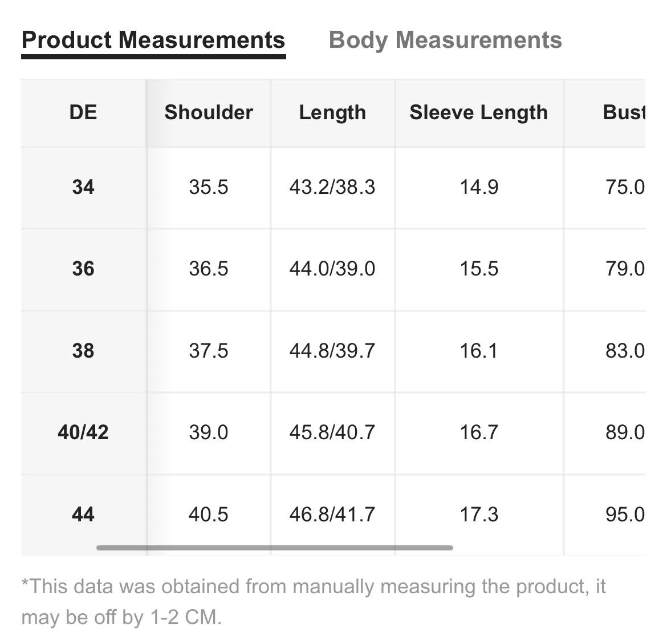Click length value 46.8/41.7 cell
Screen dimensions: 667x644
[333, 515]
